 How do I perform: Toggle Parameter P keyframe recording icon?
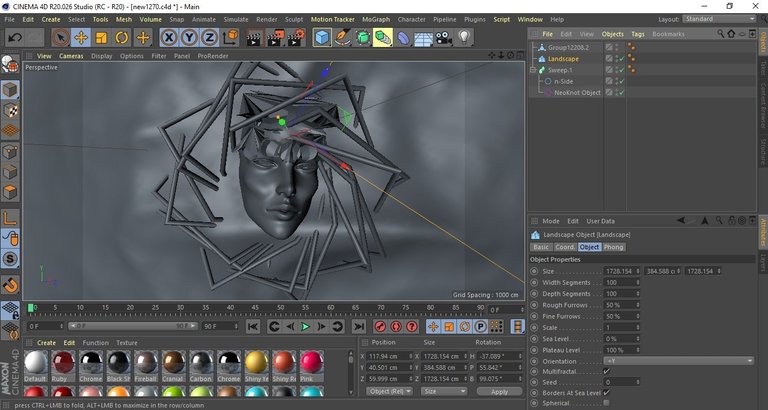click(480, 326)
